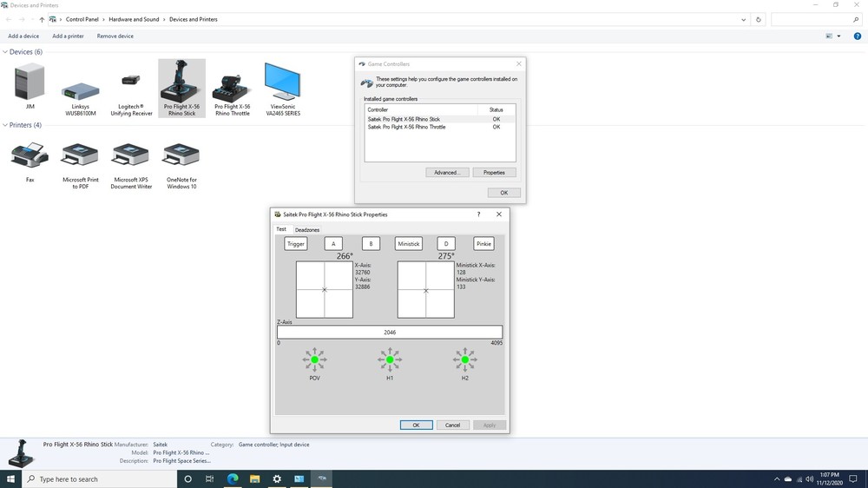Open the notification center icon

[853, 479]
